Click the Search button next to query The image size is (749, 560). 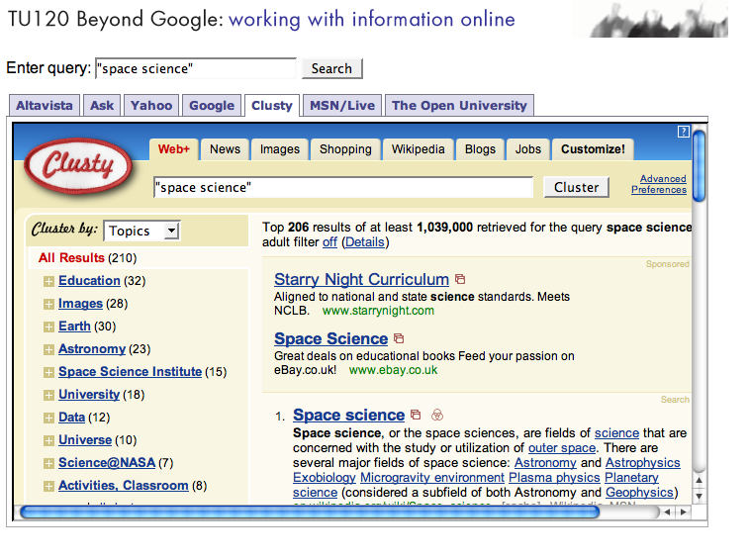point(332,68)
